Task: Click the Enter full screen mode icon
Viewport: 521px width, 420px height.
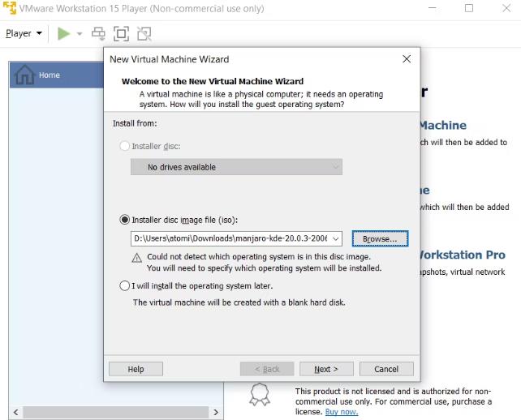Action: [121, 33]
